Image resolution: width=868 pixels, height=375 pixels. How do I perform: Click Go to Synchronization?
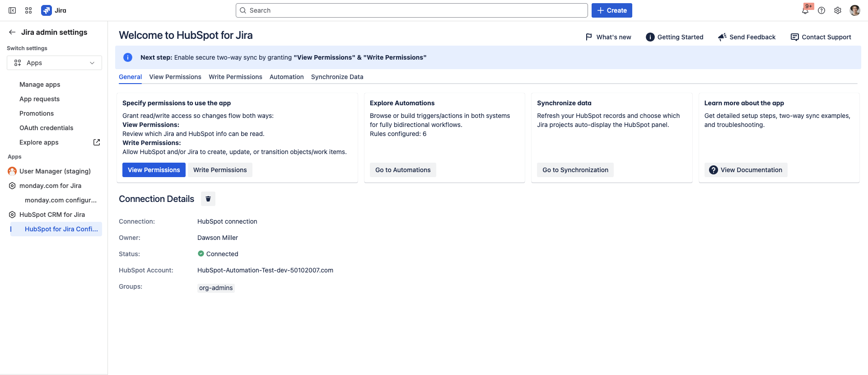575,170
